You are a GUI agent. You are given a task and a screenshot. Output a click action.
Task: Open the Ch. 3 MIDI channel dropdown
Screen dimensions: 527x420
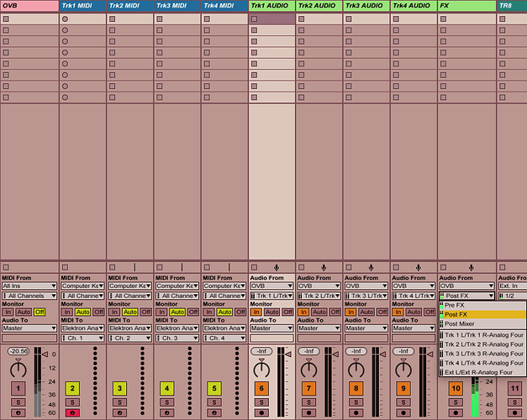pyautogui.click(x=177, y=338)
